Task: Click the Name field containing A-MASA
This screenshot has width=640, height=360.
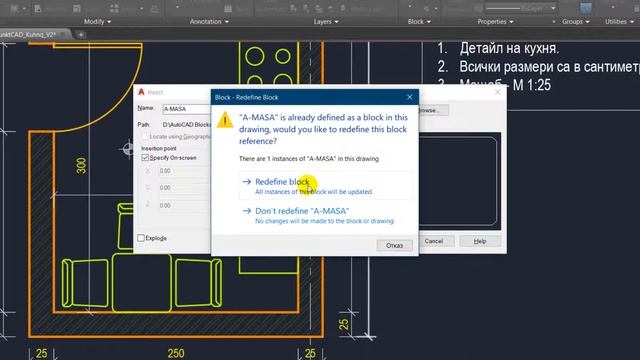Action: (187, 109)
